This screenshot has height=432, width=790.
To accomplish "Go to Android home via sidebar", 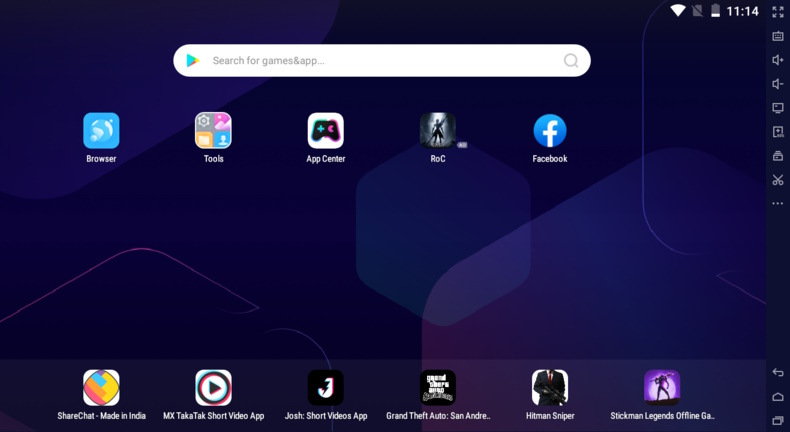I will (778, 397).
